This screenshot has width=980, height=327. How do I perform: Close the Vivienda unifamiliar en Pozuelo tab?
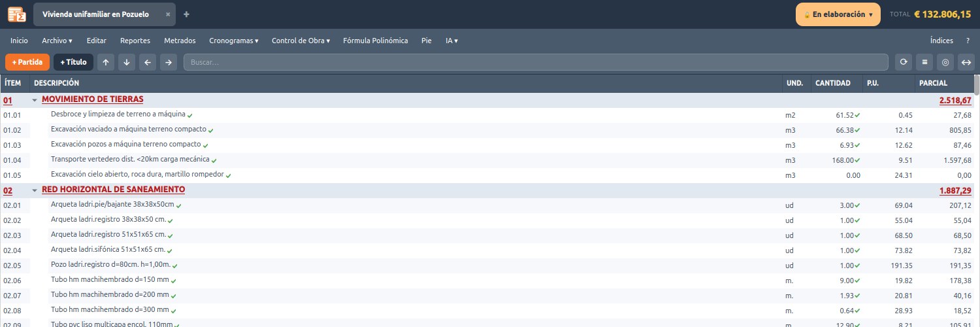pos(168,14)
